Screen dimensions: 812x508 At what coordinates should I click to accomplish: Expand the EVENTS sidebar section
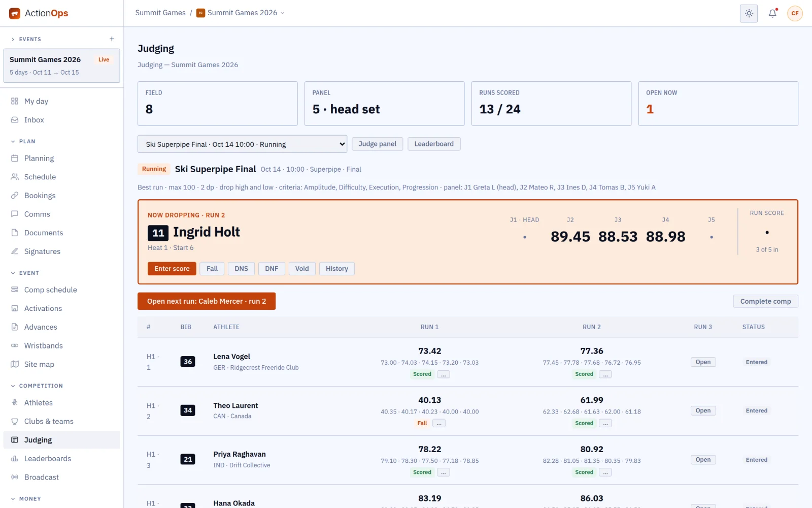pos(26,39)
